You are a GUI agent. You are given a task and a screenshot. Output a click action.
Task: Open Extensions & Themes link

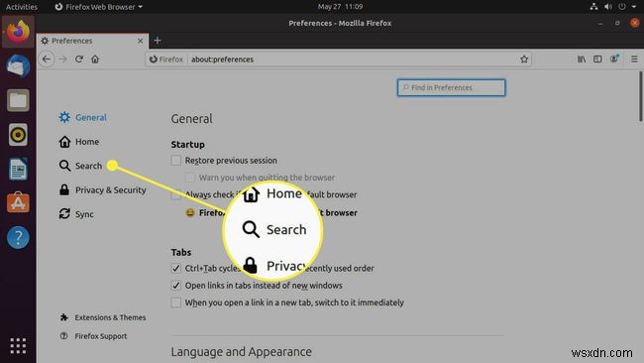coord(103,317)
